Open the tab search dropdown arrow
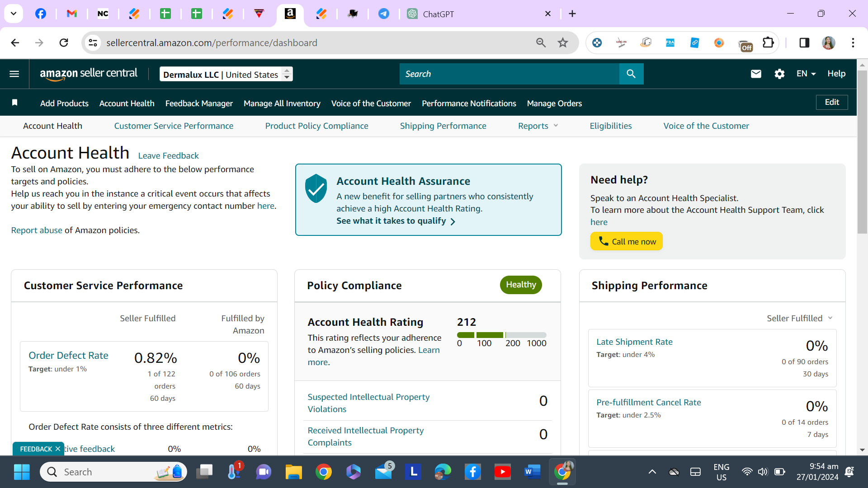The height and width of the screenshot is (488, 868). point(14,14)
